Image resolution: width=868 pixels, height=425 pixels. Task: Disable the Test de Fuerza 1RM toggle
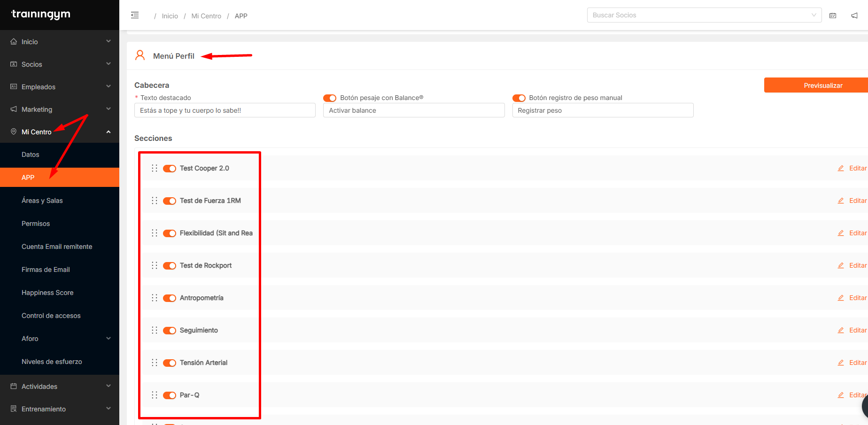(170, 201)
